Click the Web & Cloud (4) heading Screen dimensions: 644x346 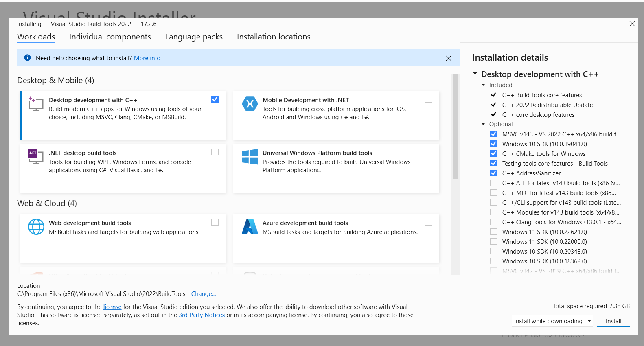tap(47, 203)
